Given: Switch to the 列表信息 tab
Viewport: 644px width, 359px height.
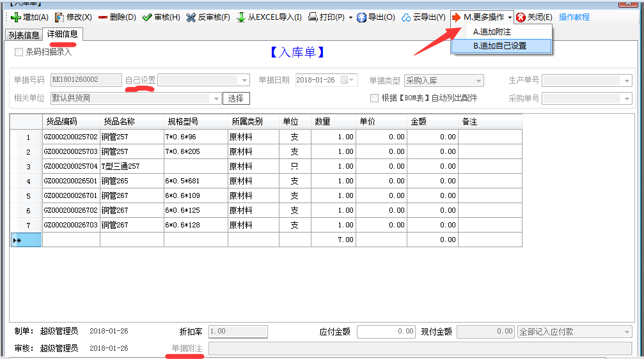Looking at the screenshot, I should [x=24, y=34].
